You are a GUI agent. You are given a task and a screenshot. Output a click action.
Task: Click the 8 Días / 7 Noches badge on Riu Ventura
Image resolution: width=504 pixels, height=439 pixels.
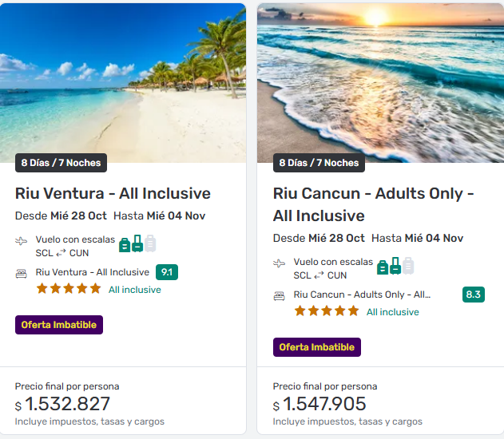(x=61, y=163)
